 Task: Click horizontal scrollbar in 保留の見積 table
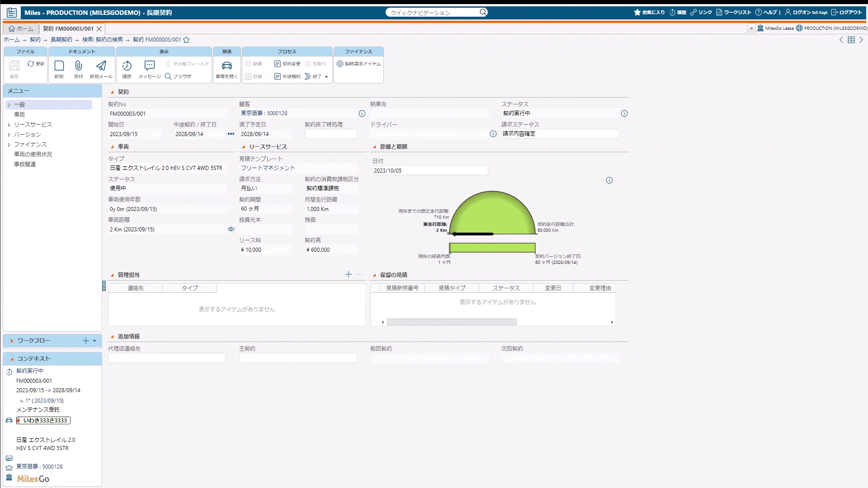[x=451, y=322]
